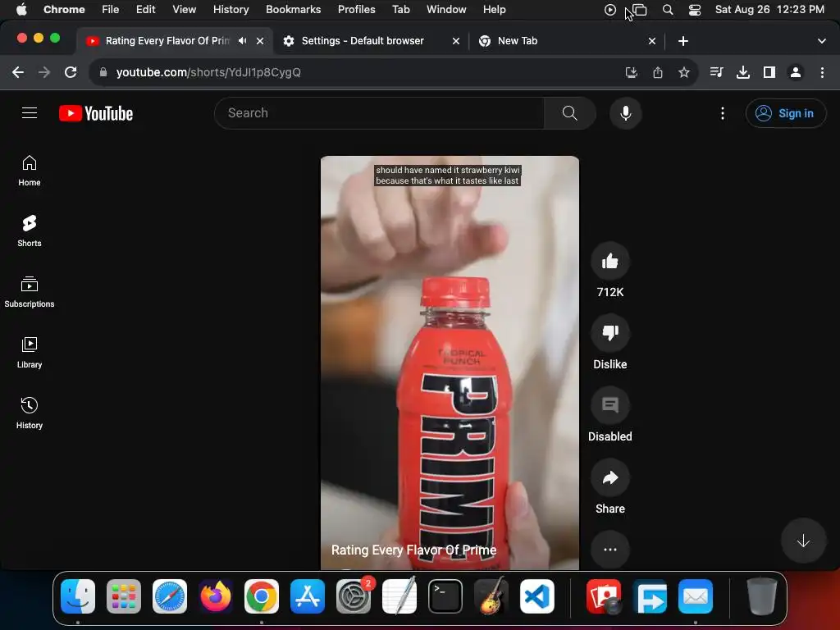Open Shorts in the sidebar
The image size is (840, 630).
pyautogui.click(x=30, y=231)
